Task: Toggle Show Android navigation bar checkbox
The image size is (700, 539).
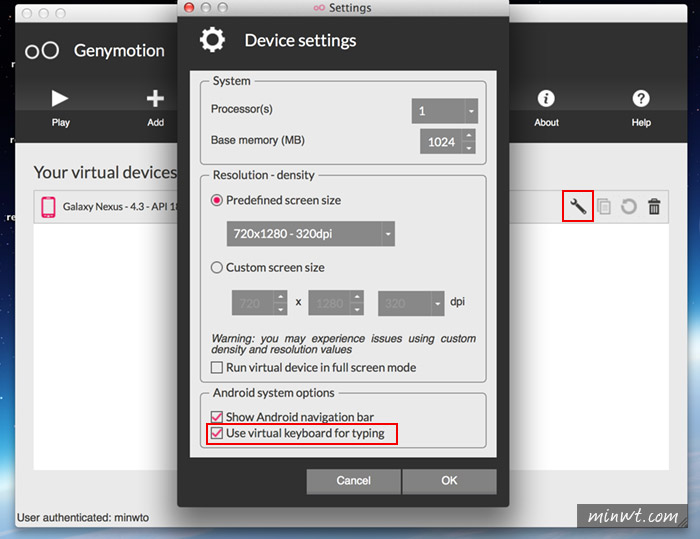Action: 217,417
